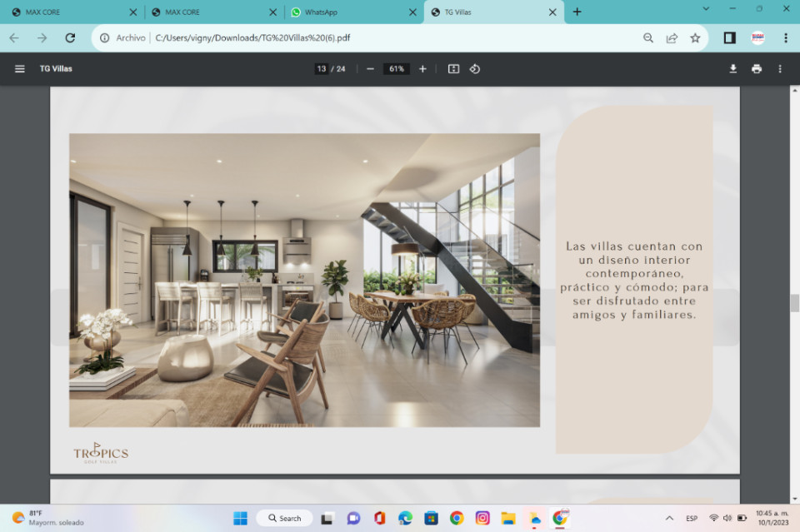Expand the tab search dropdown arrow
Screen dimensions: 800x532
pos(706,8)
